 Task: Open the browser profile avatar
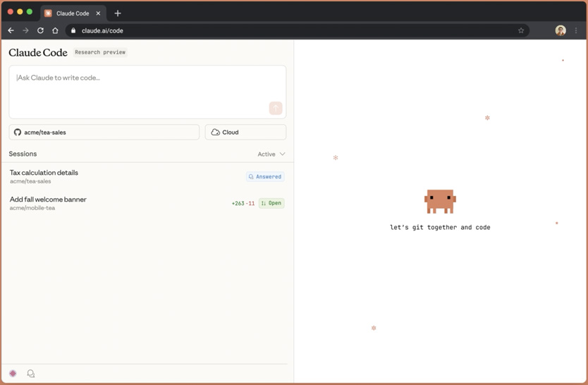click(x=561, y=30)
